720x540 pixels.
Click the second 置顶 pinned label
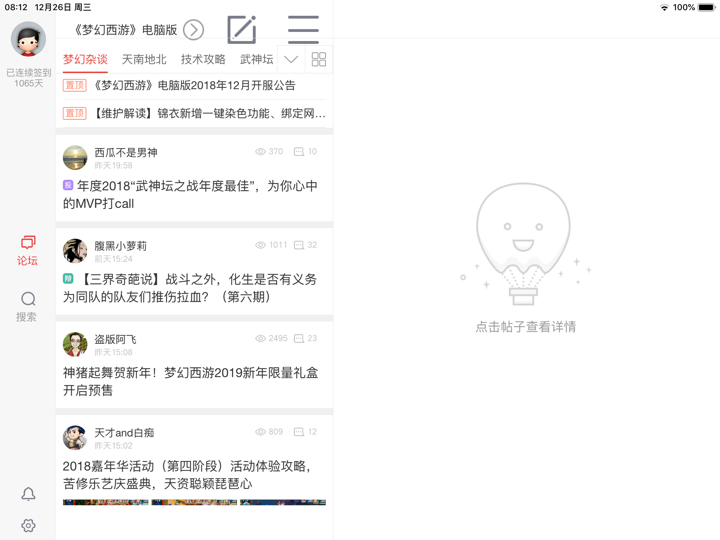coord(74,113)
